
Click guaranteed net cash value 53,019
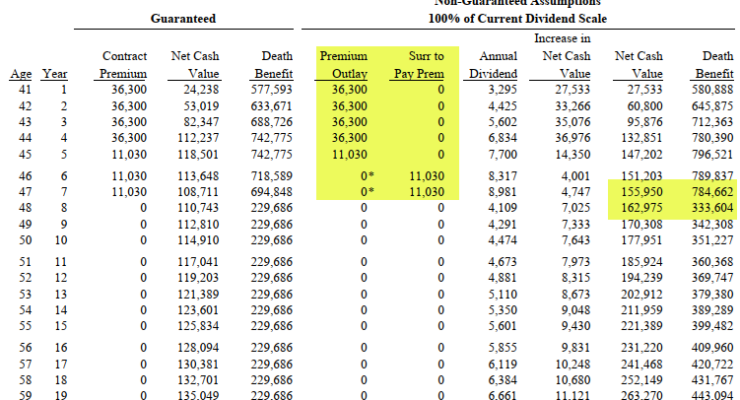point(201,106)
